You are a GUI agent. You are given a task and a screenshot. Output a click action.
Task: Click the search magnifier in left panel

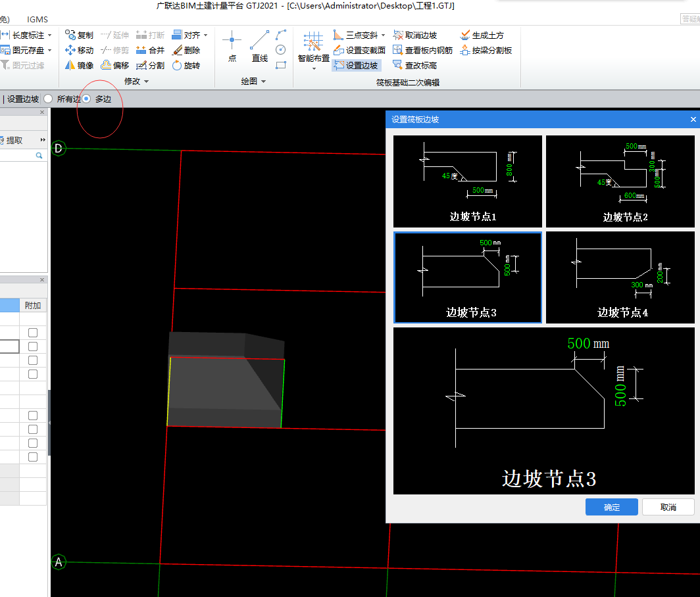click(x=39, y=155)
